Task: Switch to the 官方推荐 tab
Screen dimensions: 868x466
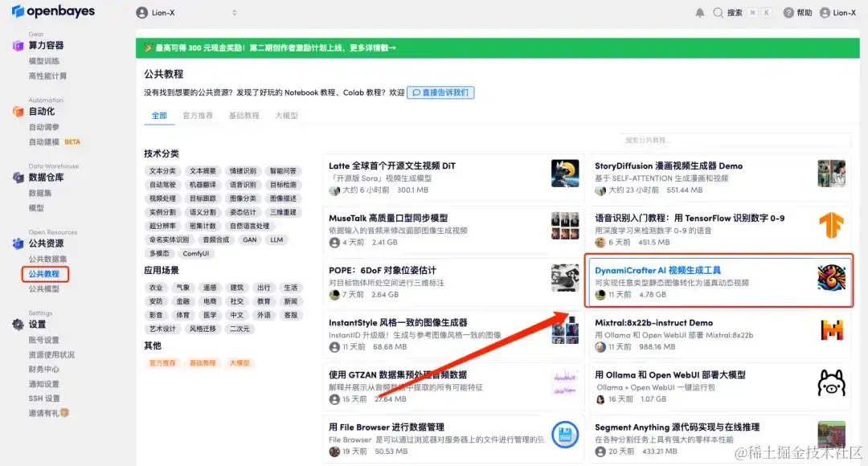Action: [198, 115]
